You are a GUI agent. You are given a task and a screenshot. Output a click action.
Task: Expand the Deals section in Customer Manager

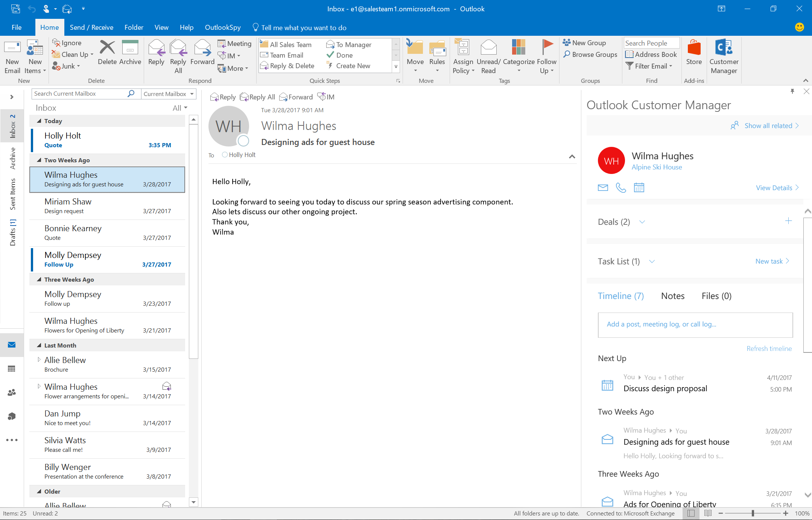pyautogui.click(x=642, y=221)
